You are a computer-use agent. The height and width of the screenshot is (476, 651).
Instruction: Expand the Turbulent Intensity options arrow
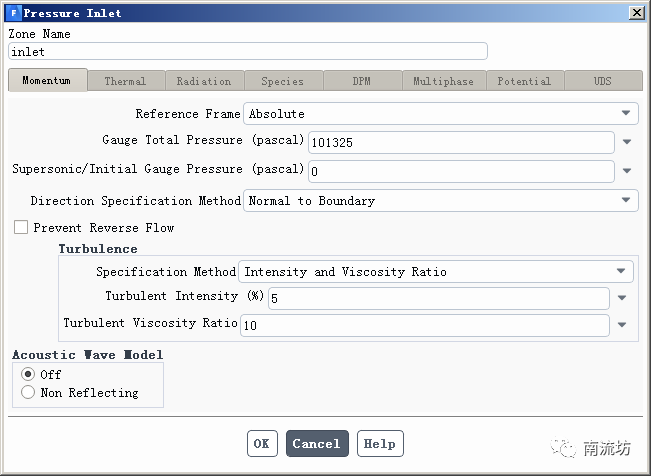[622, 299]
